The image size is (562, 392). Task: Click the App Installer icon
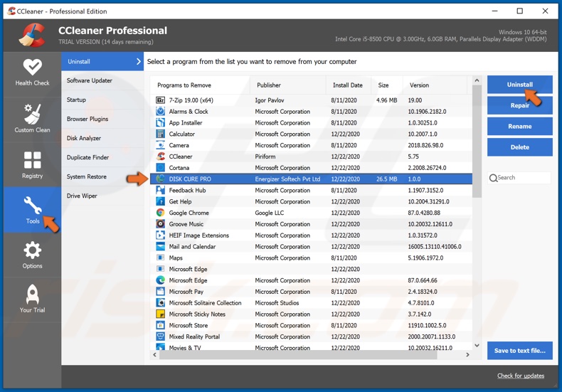(160, 122)
